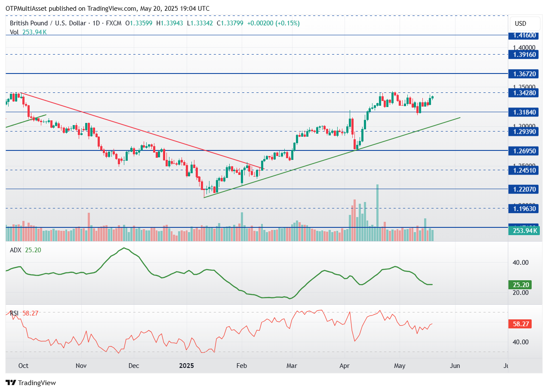Click the long green ascending trendline
The width and height of the screenshot is (548, 392).
click(331, 157)
